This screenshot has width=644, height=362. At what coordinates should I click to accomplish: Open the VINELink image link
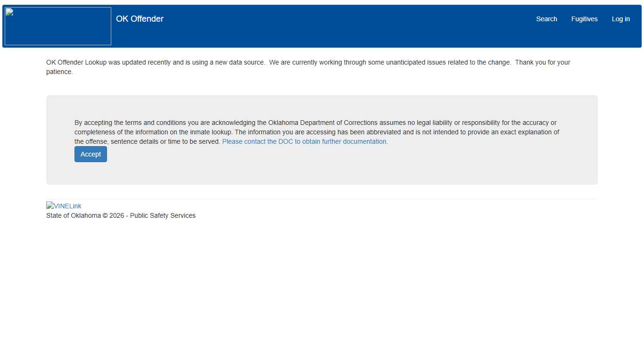64,206
